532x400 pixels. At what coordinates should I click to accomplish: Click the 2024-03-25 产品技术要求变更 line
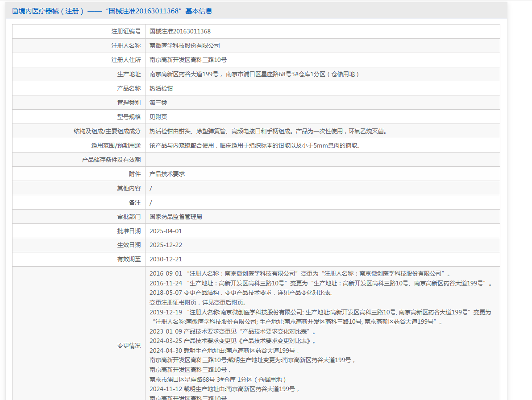233,341
